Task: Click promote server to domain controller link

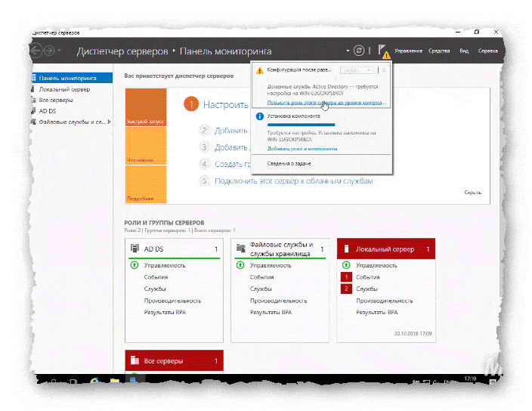Action: [x=326, y=102]
